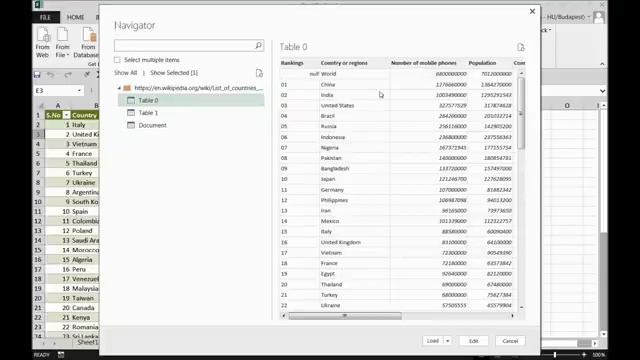Open the S.No column filter dropdown
This screenshot has width=640, height=360.
pyautogui.click(x=66, y=116)
